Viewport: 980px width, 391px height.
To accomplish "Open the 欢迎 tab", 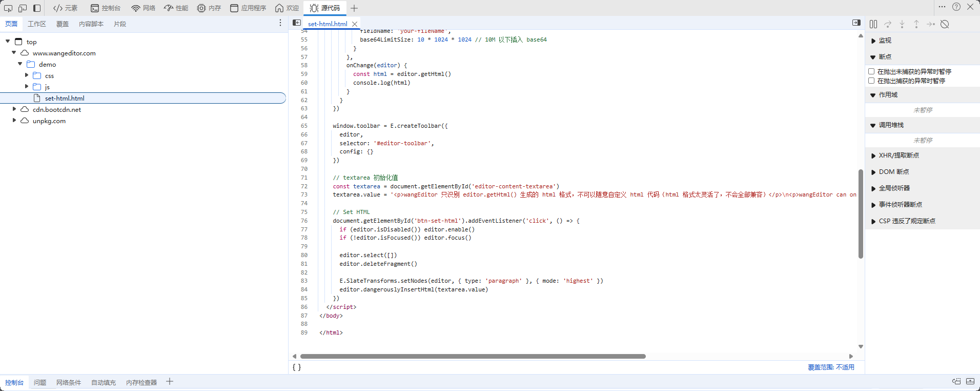I will click(287, 8).
